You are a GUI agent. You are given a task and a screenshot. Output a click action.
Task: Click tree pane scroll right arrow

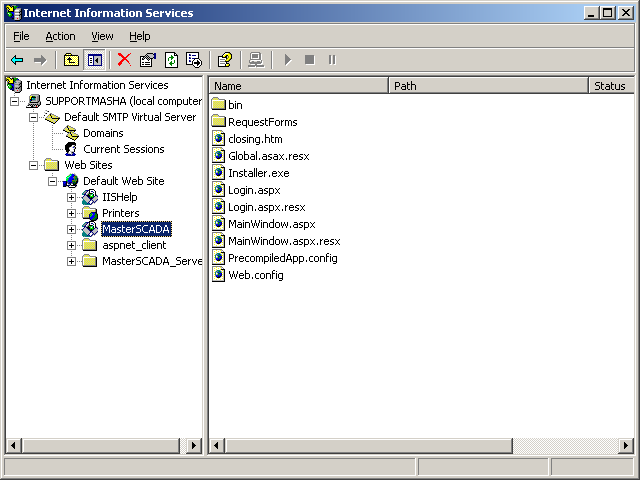(x=194, y=445)
